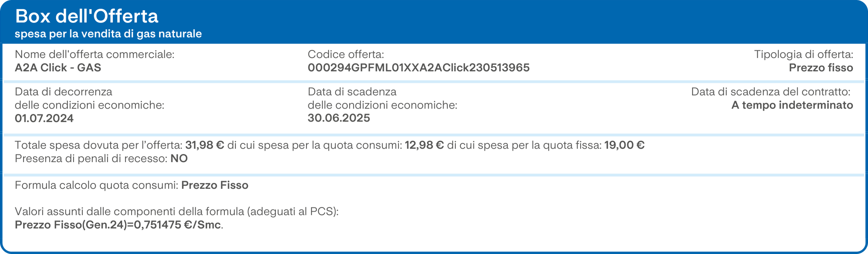The image size is (868, 254).
Task: Click the 'Prezzo fisso' offer type value
Action: tap(821, 68)
